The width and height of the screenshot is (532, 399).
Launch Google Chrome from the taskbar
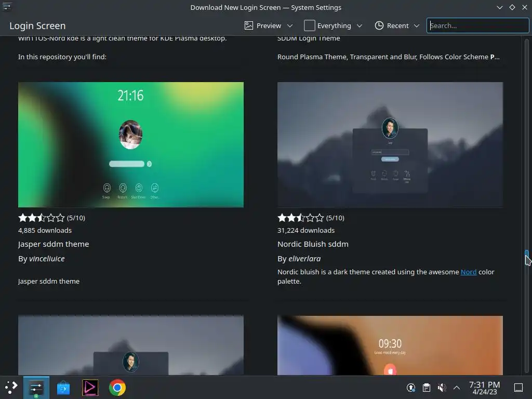(117, 388)
